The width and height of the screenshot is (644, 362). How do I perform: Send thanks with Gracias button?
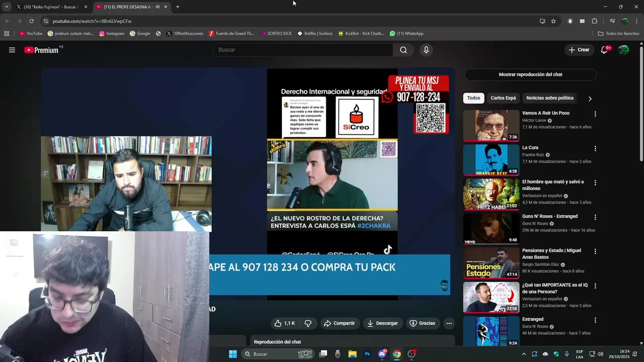(x=422, y=323)
